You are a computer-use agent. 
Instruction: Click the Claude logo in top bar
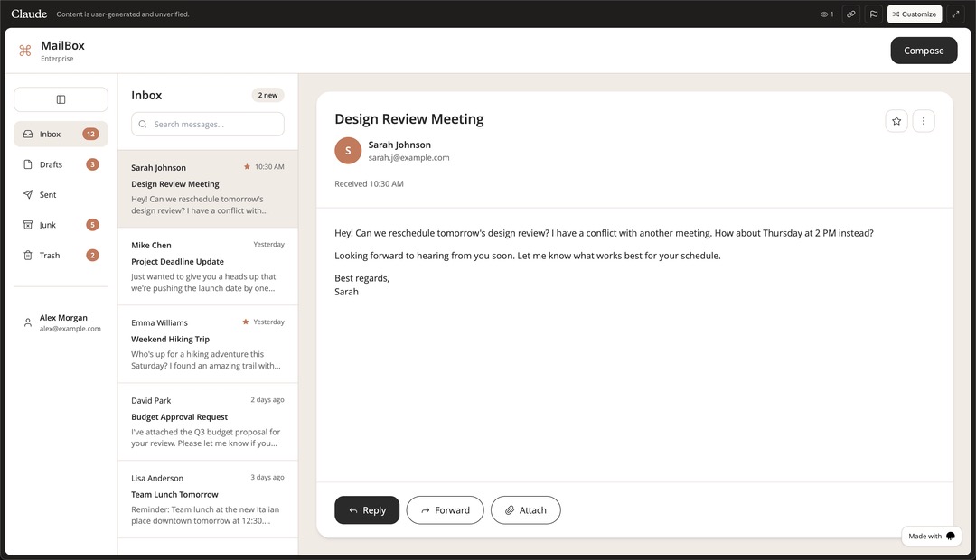coord(29,14)
